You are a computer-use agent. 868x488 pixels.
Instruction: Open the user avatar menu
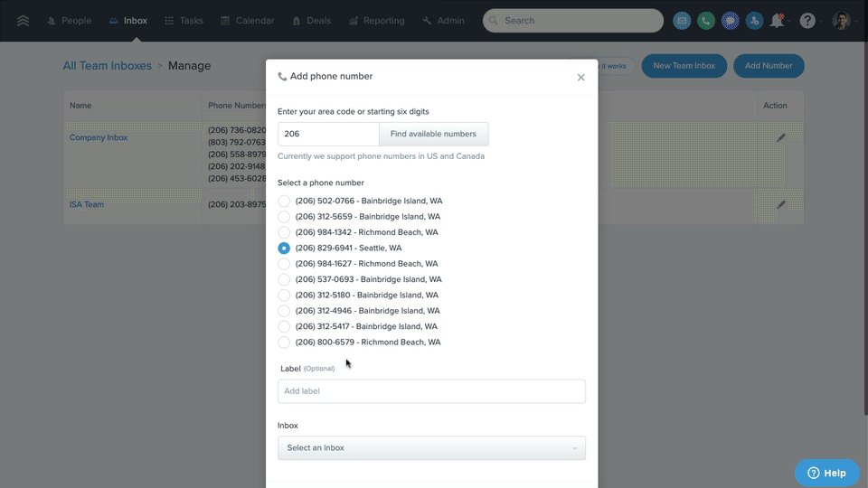pyautogui.click(x=842, y=21)
